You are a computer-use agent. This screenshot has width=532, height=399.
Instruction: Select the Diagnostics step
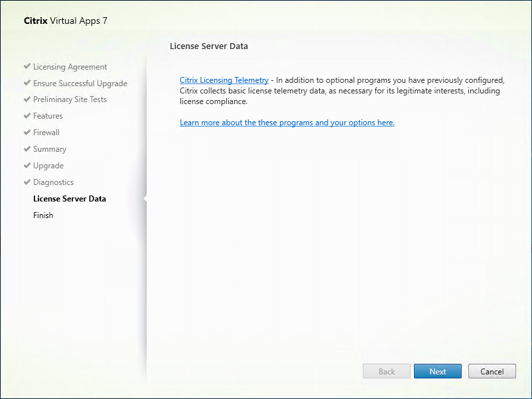(x=53, y=182)
